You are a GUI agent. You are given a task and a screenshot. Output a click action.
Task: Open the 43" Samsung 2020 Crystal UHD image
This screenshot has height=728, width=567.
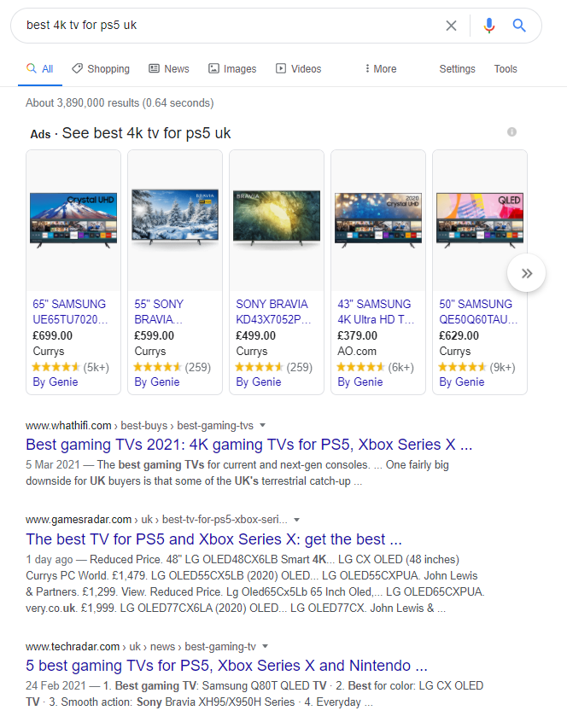click(378, 220)
